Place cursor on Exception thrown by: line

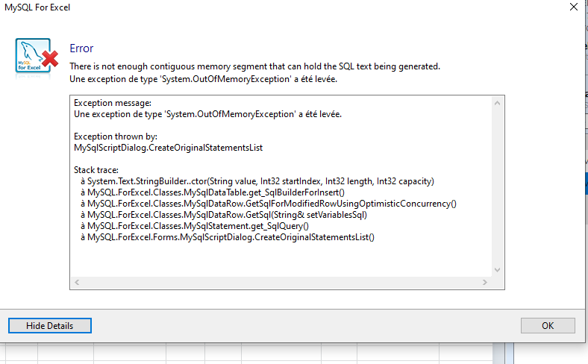click(x=116, y=136)
